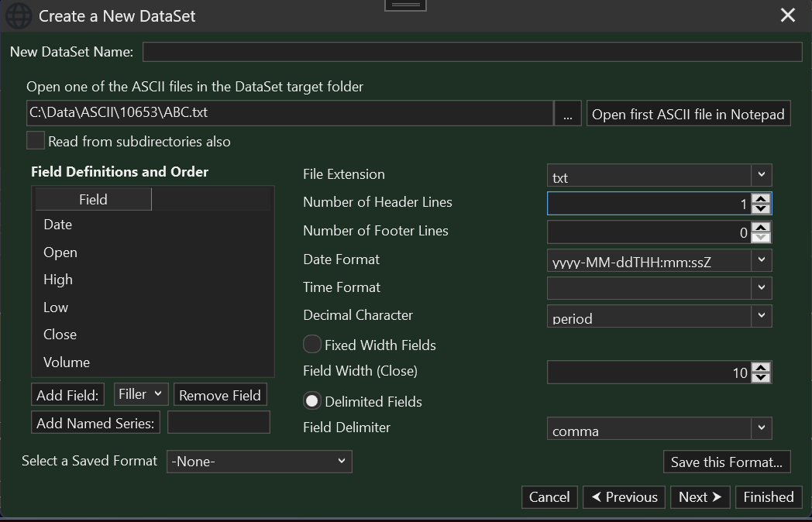
Task: Select the Fixed Width Fields radio button
Action: [x=312, y=345]
